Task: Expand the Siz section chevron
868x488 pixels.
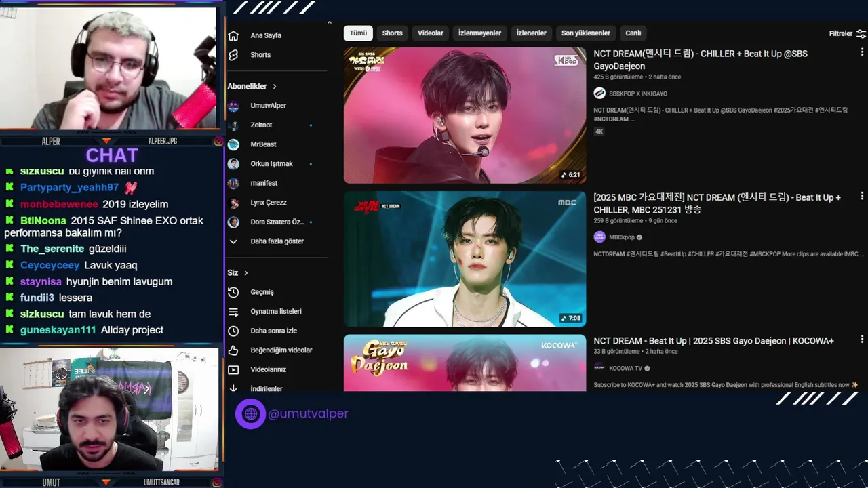Action: (x=246, y=273)
